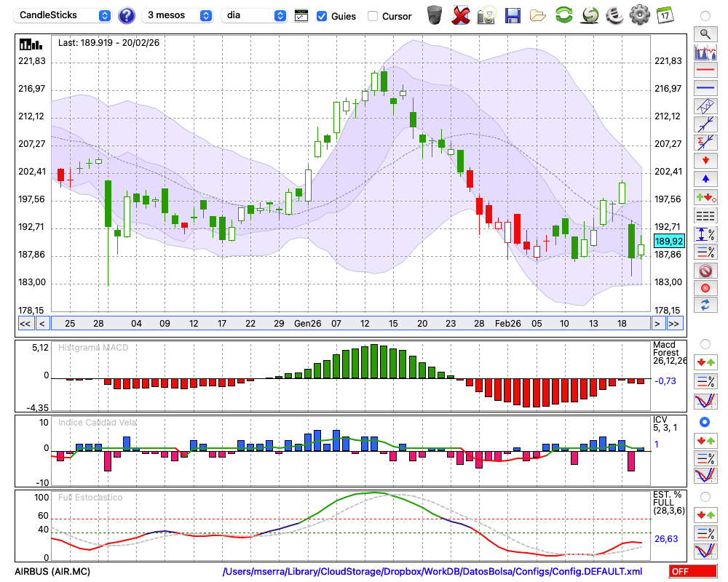Open the settings gear icon
Screen dimensions: 728x582
pos(639,15)
